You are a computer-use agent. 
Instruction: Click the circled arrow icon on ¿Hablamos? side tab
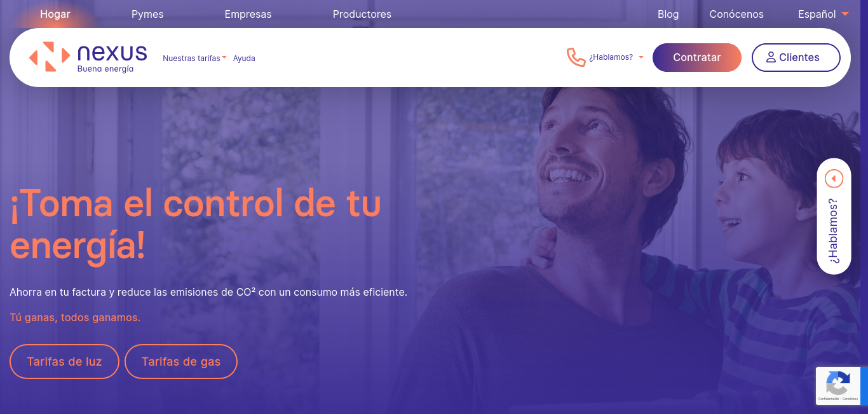(x=834, y=179)
